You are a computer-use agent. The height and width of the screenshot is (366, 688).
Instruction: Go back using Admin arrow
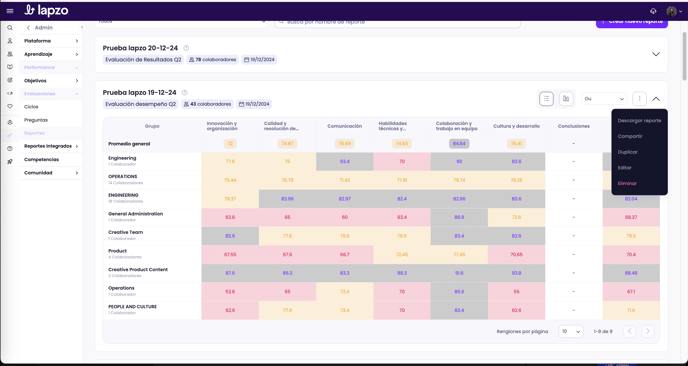[x=29, y=28]
